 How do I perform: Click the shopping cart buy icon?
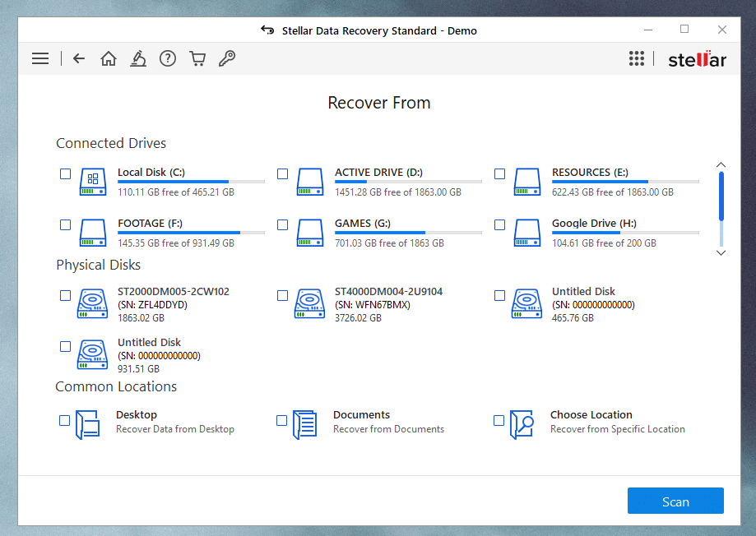[197, 58]
